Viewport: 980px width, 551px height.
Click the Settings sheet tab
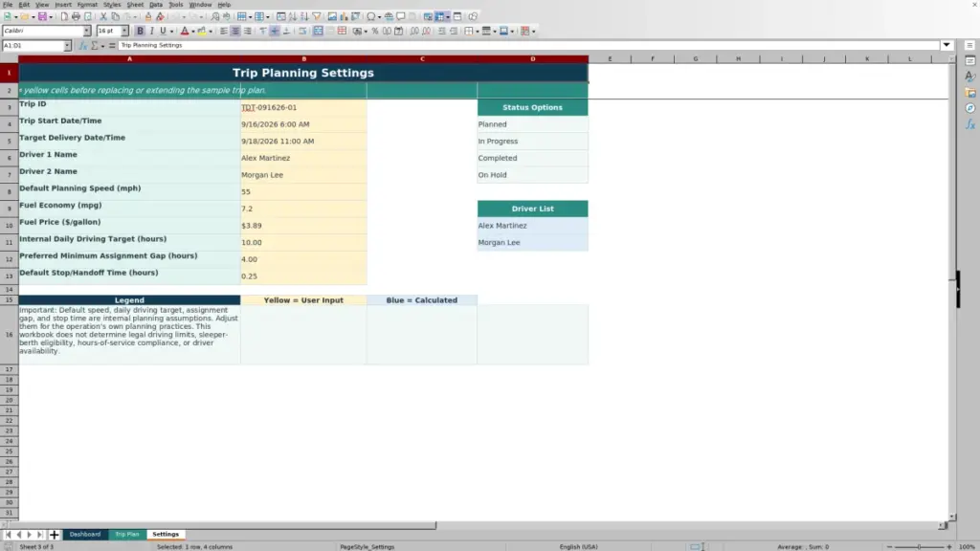[166, 535]
